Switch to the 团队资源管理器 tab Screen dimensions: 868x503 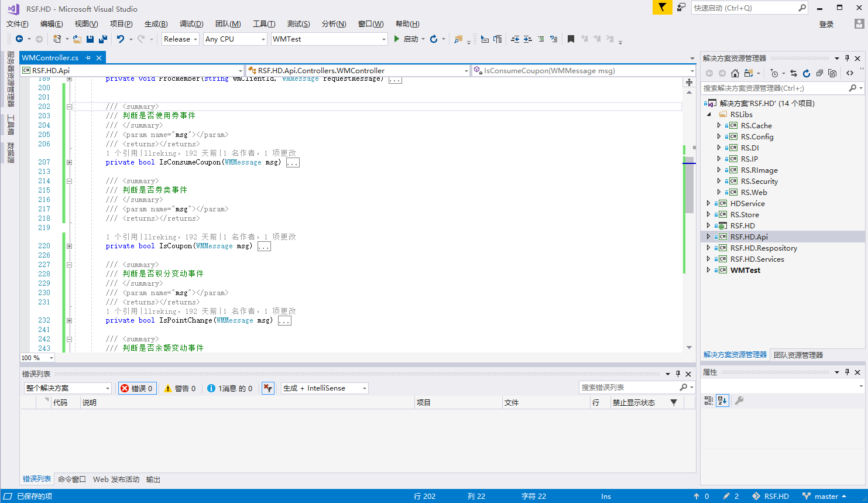[798, 355]
